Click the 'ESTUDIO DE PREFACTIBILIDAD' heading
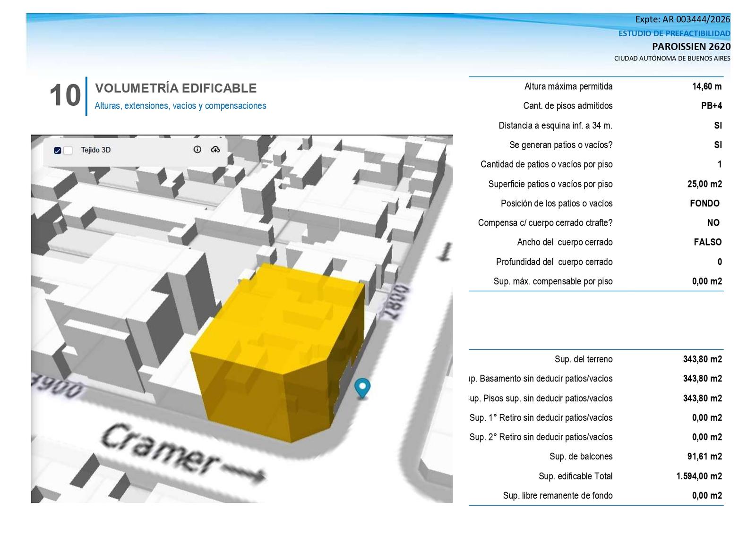Screen dimensions: 756x534 (x=674, y=34)
